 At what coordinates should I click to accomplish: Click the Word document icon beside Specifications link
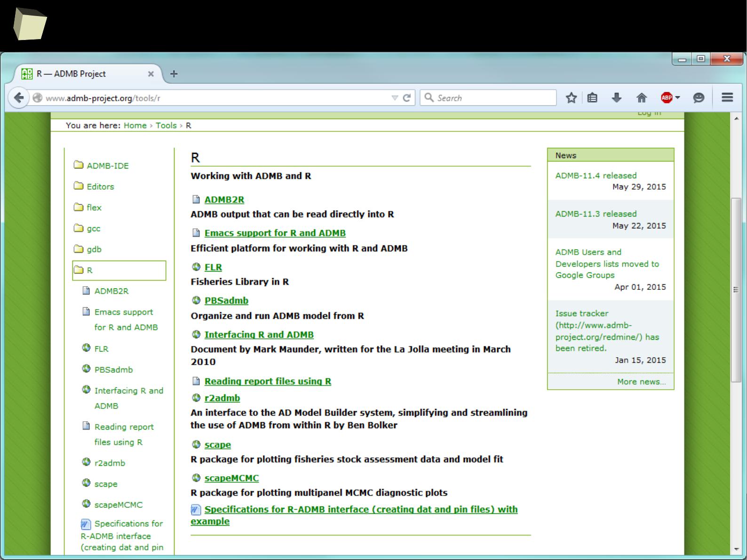pyautogui.click(x=196, y=510)
